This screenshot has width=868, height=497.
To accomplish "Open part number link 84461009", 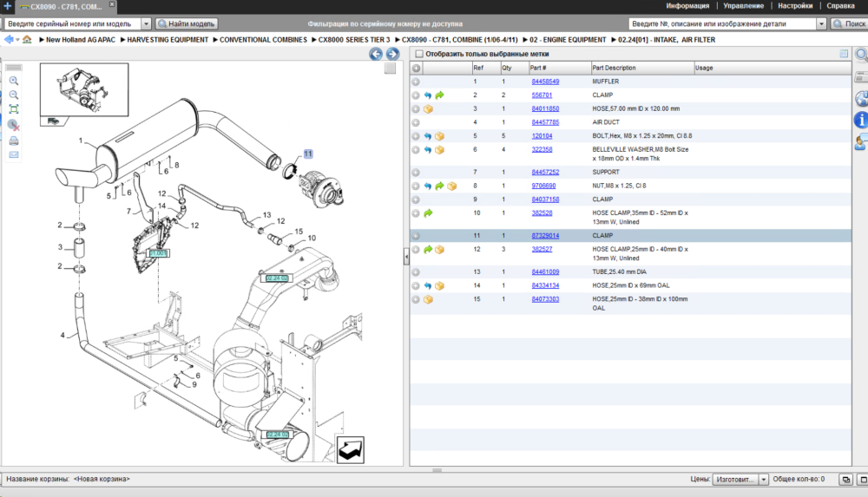I will pos(545,271).
